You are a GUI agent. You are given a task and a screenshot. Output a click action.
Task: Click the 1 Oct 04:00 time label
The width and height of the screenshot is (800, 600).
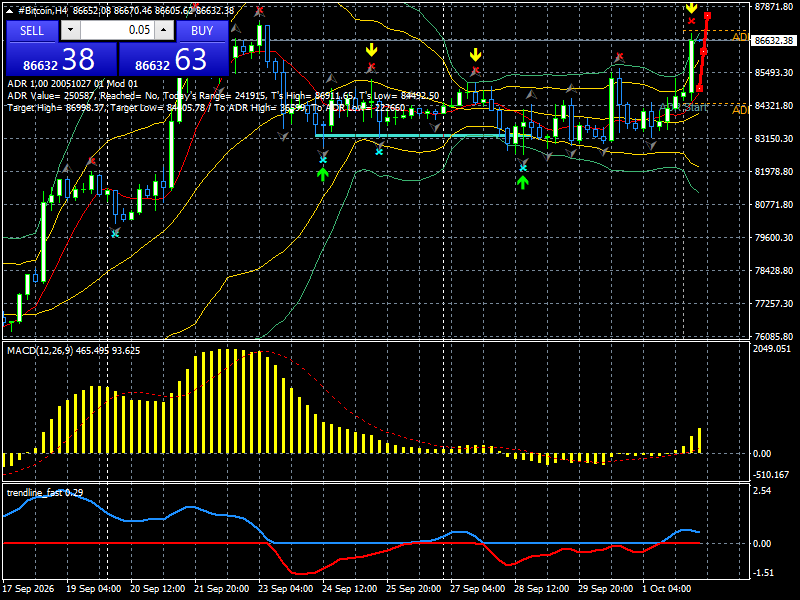(667, 589)
